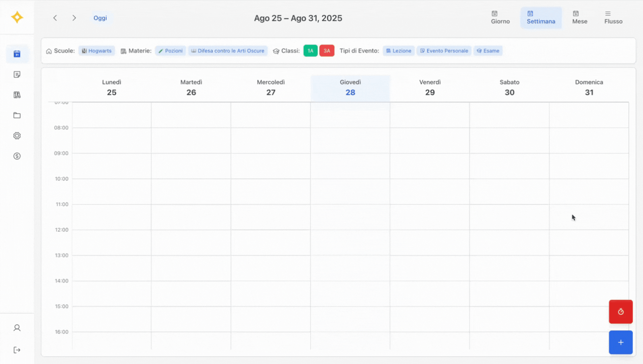643x364 pixels.
Task: Open settings gear in sidebar
Action: point(17,135)
